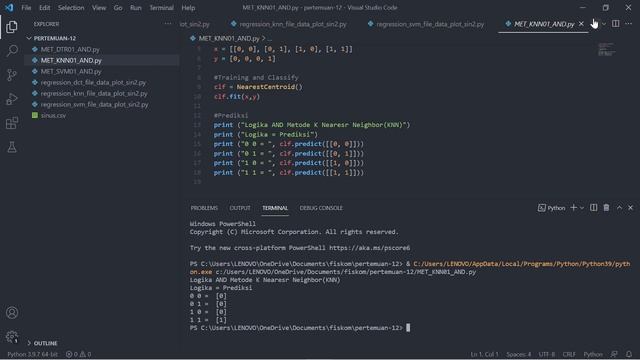Click the code minimap
Viewport: 640px width, 360px height.
(607, 50)
